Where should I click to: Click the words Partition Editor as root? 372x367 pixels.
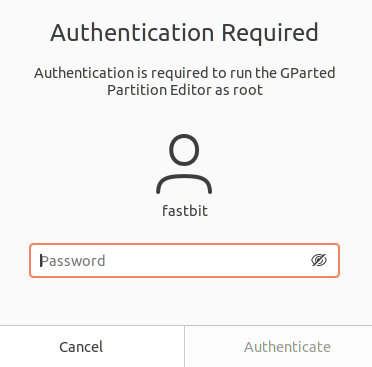pos(185,90)
